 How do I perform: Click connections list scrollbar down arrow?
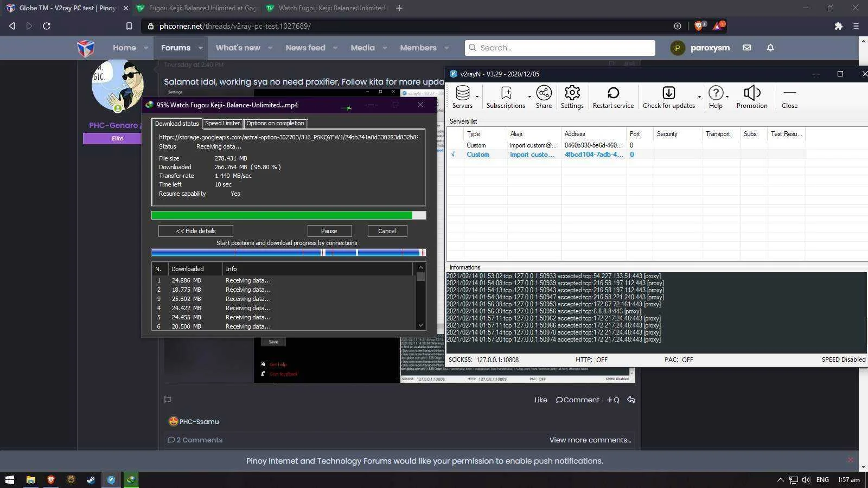tap(420, 325)
